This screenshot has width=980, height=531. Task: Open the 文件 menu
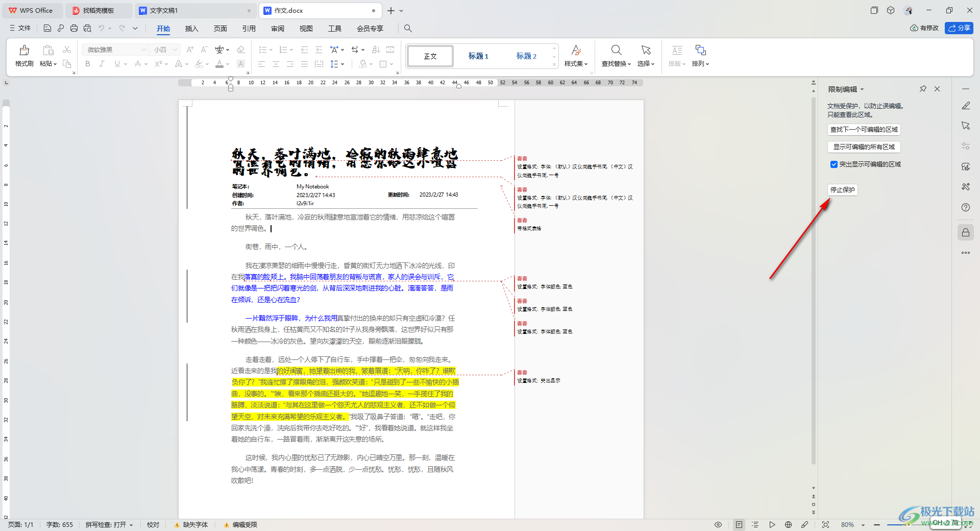(x=20, y=28)
